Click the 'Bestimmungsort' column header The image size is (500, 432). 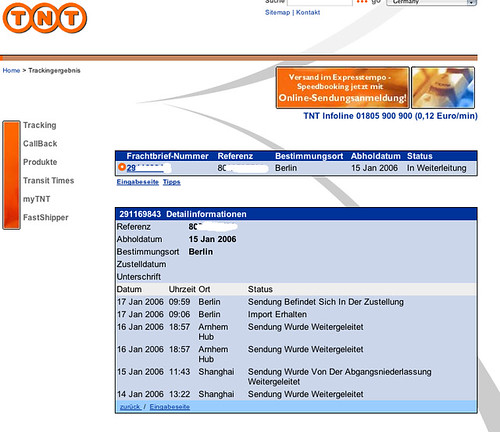[x=309, y=156]
